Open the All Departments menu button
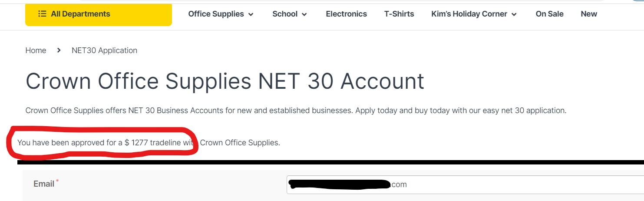 pos(99,14)
